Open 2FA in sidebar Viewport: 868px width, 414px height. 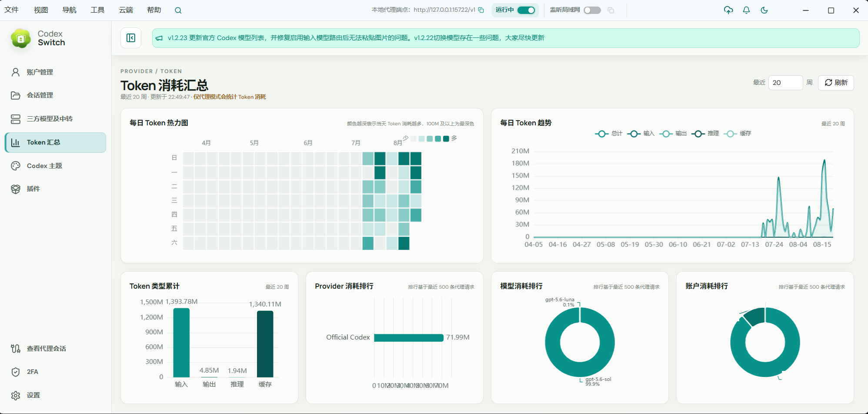coord(55,372)
